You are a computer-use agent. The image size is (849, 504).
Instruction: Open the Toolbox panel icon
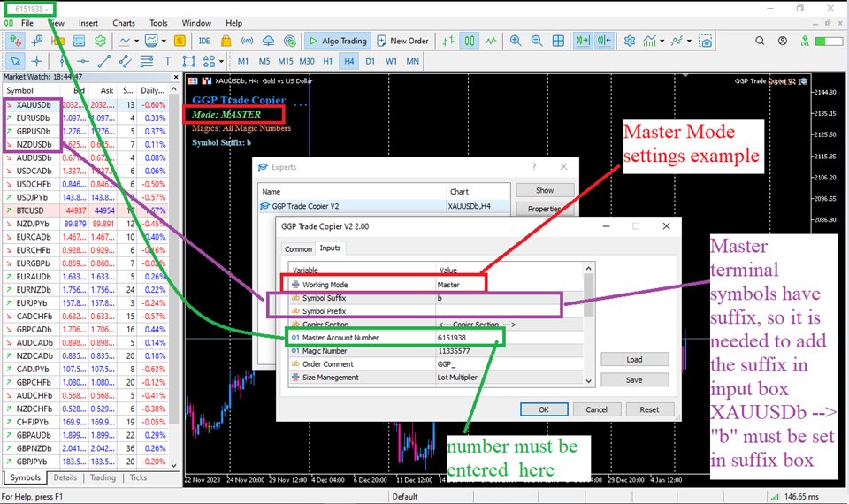[x=79, y=41]
